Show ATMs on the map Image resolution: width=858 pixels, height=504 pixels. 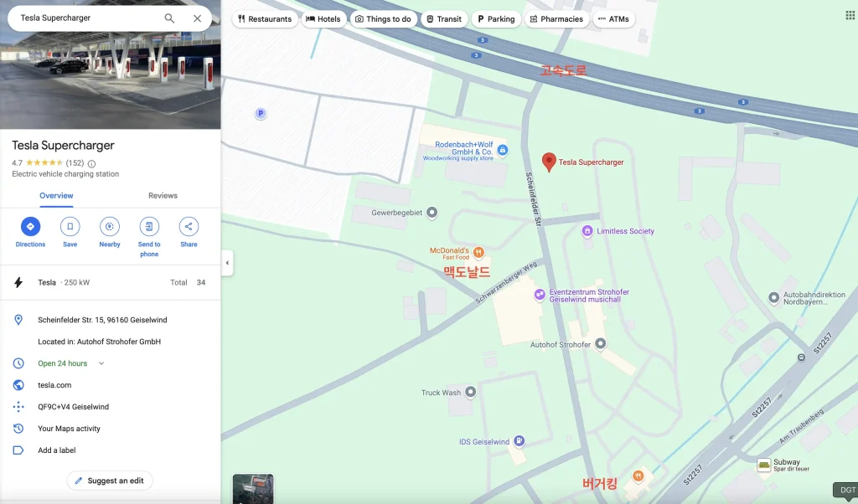[x=614, y=19]
